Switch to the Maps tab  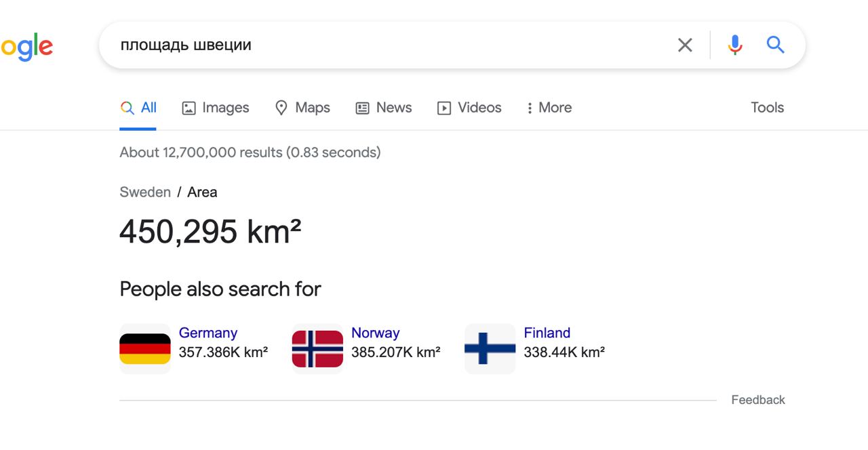coord(302,108)
